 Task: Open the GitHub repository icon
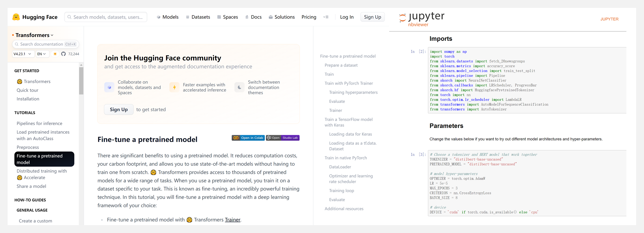(63, 54)
